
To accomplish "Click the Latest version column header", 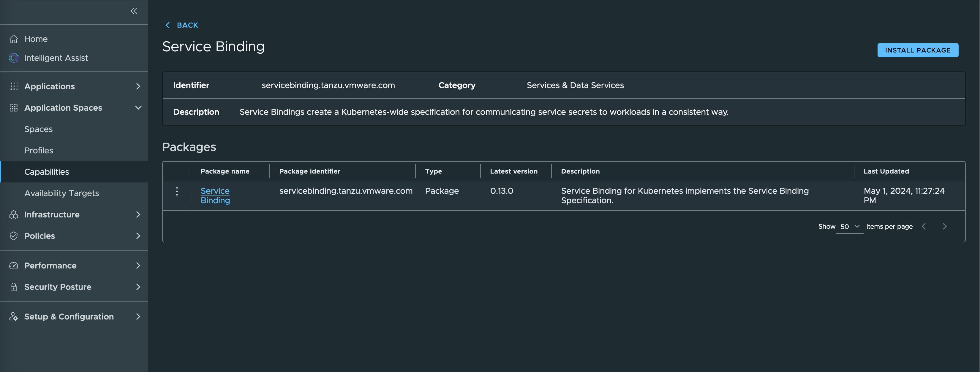I will pos(513,171).
